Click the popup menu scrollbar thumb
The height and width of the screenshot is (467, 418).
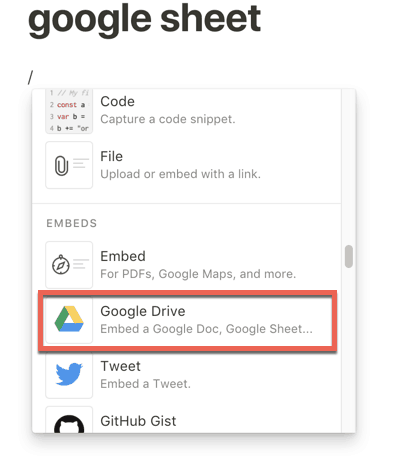(x=349, y=256)
